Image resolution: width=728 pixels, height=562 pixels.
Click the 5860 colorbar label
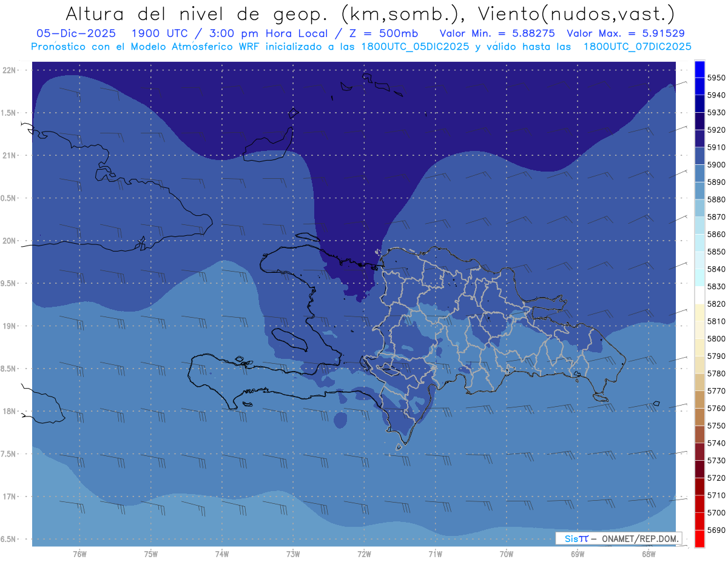(716, 234)
